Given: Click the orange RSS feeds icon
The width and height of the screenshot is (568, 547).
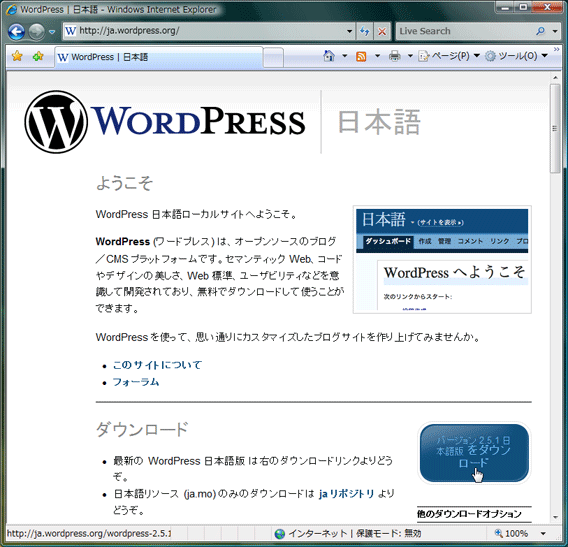Looking at the screenshot, I should (361, 56).
